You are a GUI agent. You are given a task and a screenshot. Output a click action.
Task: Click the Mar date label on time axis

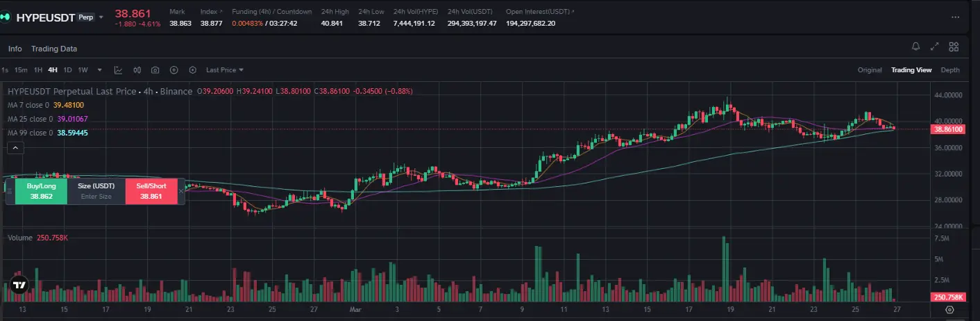355,308
